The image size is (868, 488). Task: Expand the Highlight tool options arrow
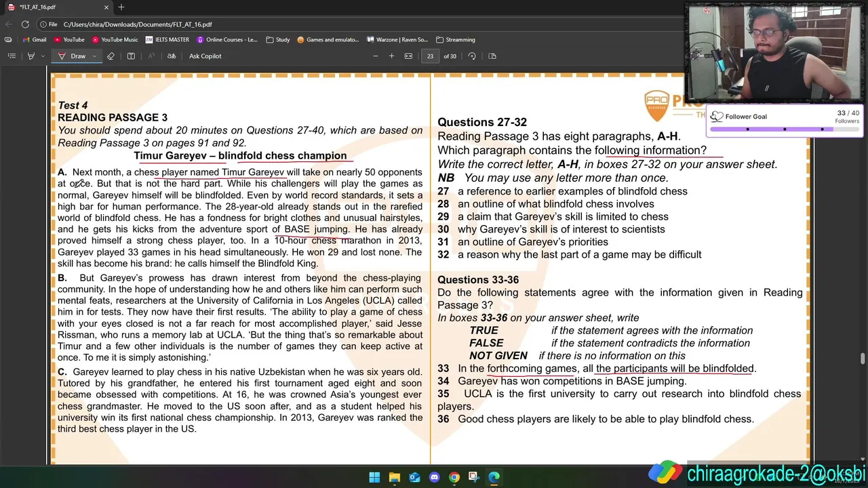[x=43, y=56]
